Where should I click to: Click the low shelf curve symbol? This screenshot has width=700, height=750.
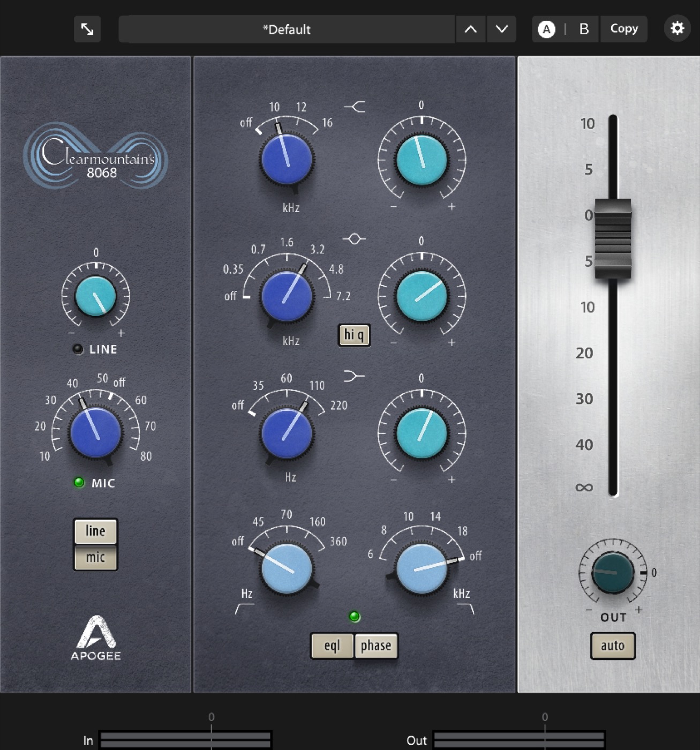pos(354,376)
